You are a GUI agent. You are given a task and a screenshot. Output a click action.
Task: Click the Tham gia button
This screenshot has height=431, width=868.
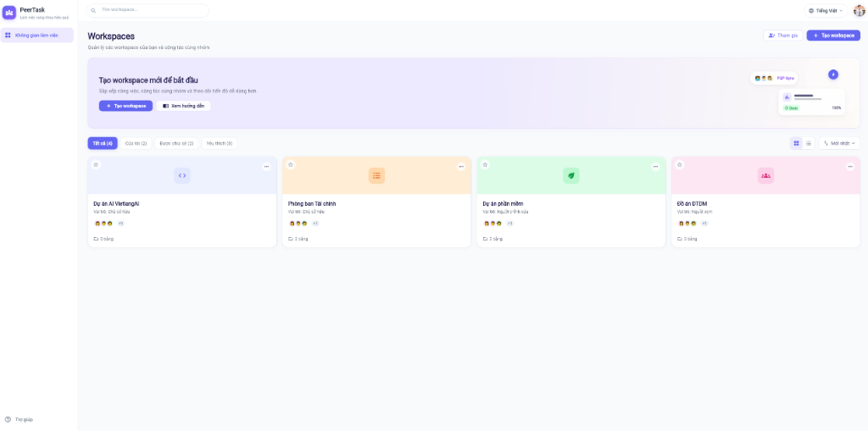coord(782,36)
